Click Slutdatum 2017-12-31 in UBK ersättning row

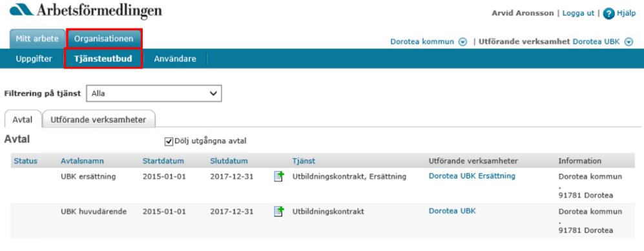click(x=232, y=177)
